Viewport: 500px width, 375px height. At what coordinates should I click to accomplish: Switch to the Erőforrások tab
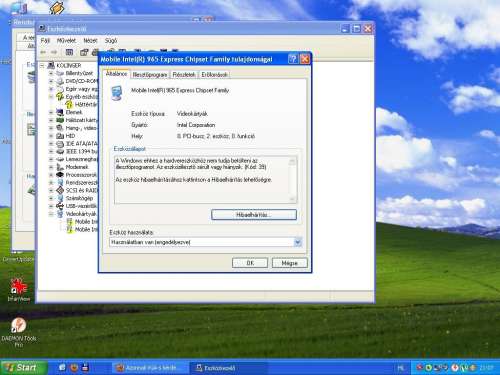pos(214,75)
